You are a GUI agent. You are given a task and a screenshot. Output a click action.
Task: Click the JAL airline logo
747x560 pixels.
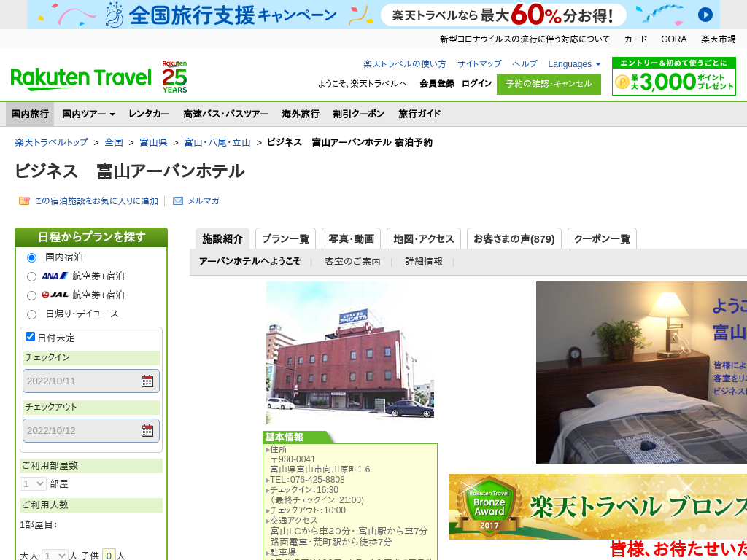click(55, 295)
